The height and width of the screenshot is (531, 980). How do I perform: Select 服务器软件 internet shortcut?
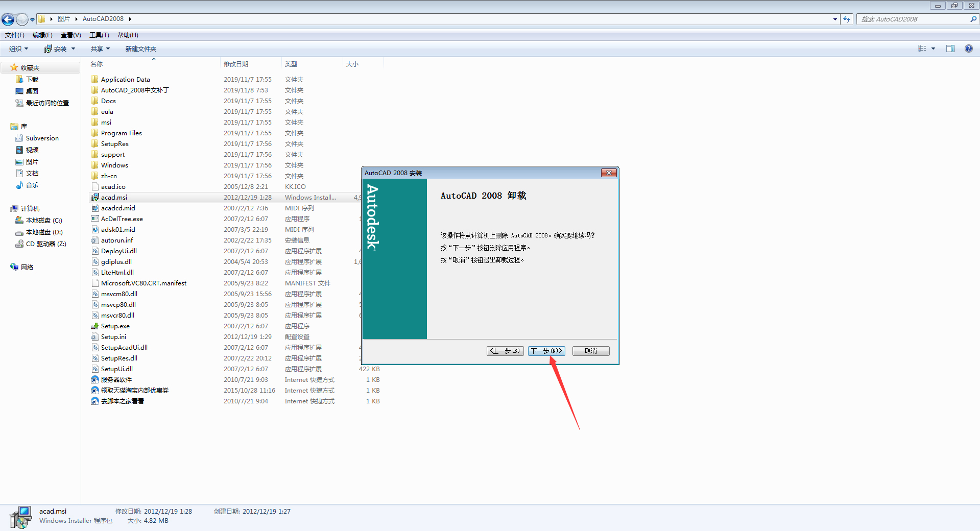point(116,379)
